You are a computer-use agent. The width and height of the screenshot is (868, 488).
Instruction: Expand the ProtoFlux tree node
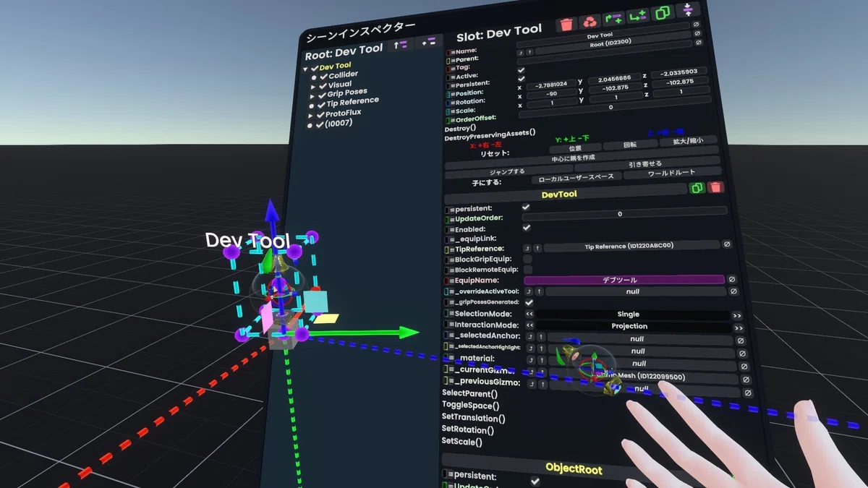click(311, 115)
